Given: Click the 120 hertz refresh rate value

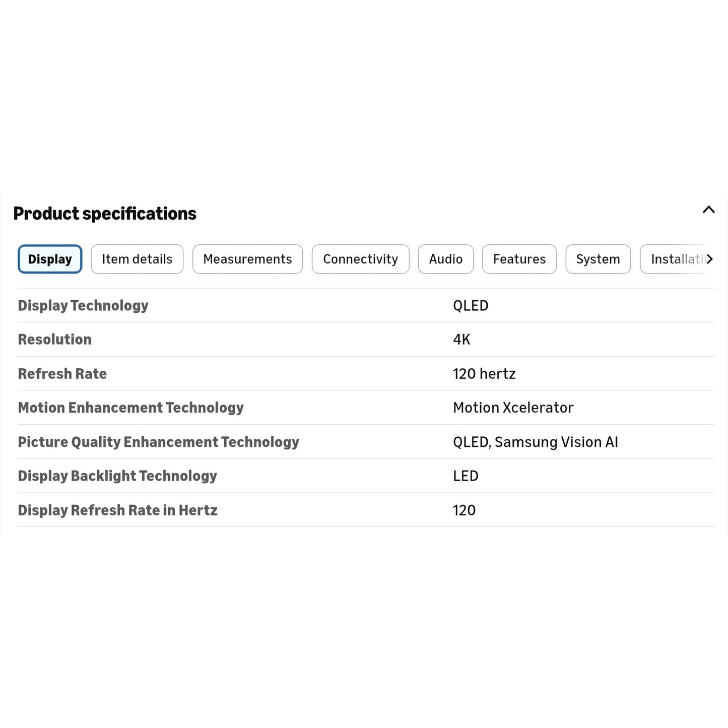Looking at the screenshot, I should pos(484,374).
